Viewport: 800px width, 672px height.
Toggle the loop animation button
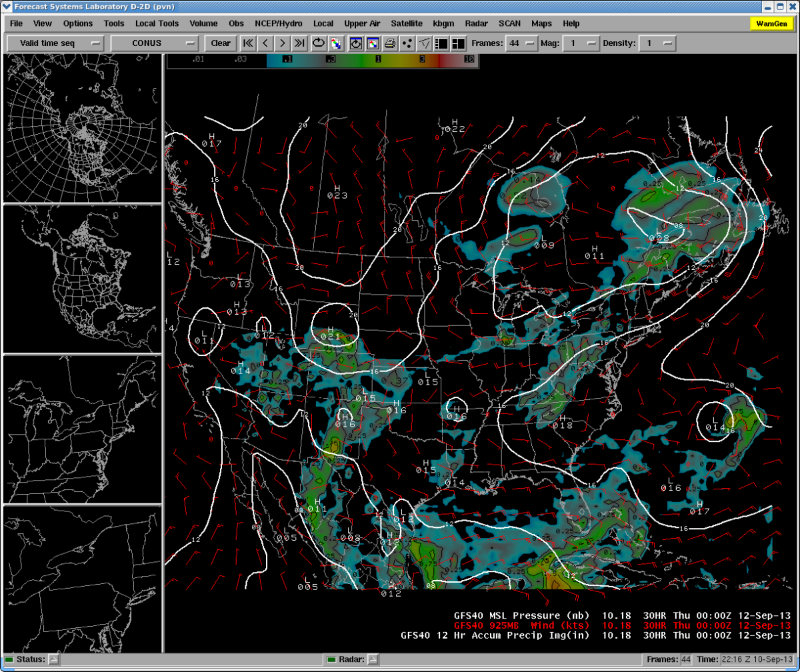(x=319, y=43)
